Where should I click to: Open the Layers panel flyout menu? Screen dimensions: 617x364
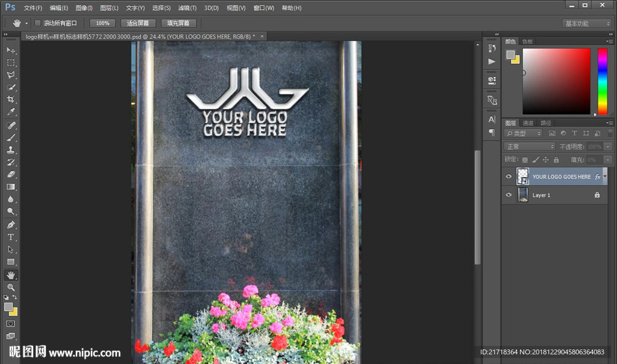coord(609,123)
